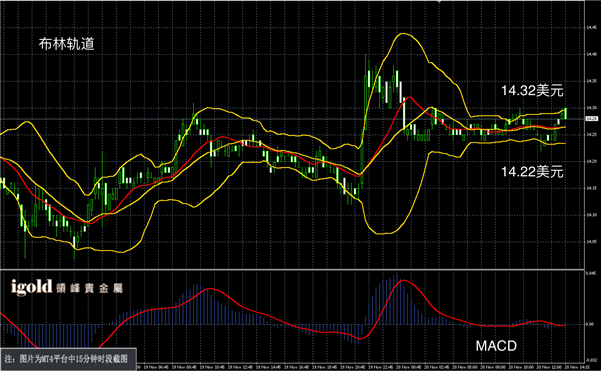The height and width of the screenshot is (371, 601).
Task: Click the 19 Nov 22:45 time label
Action: [x=381, y=367]
